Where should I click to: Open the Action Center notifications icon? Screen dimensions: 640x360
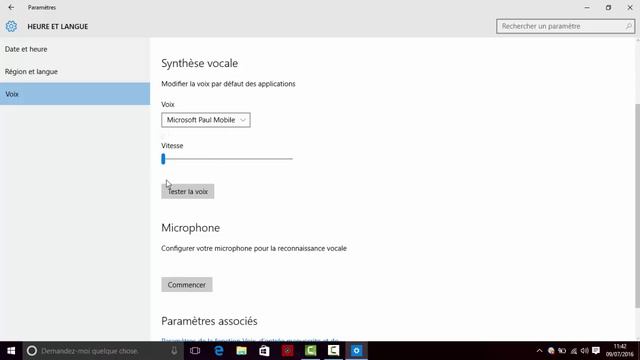click(596, 351)
